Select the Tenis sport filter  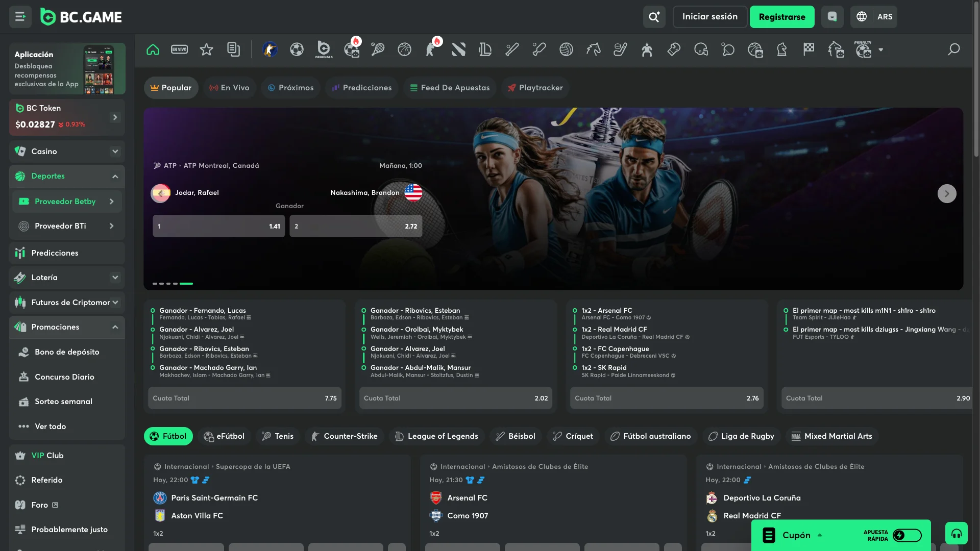click(278, 436)
